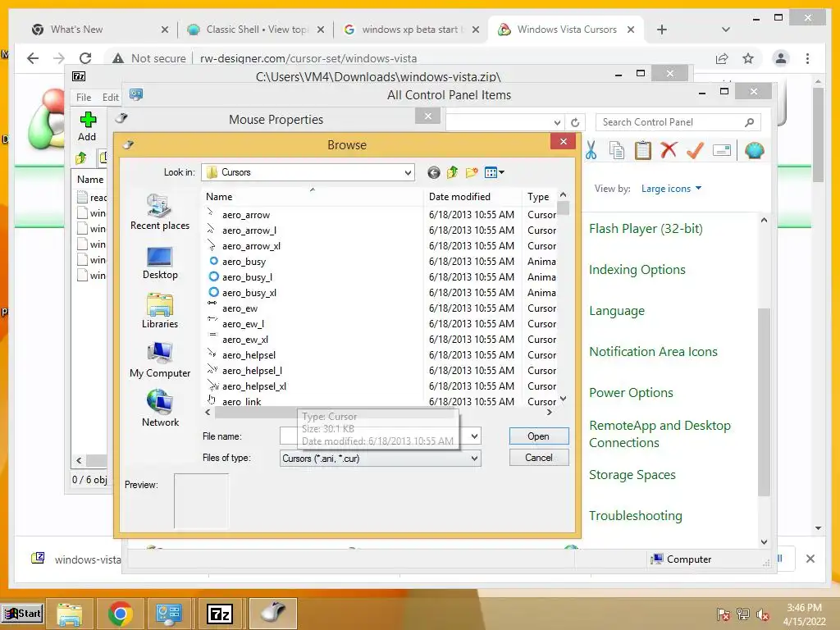Image resolution: width=840 pixels, height=630 pixels.
Task: Go up one level in Browse dialog
Action: [x=453, y=172]
